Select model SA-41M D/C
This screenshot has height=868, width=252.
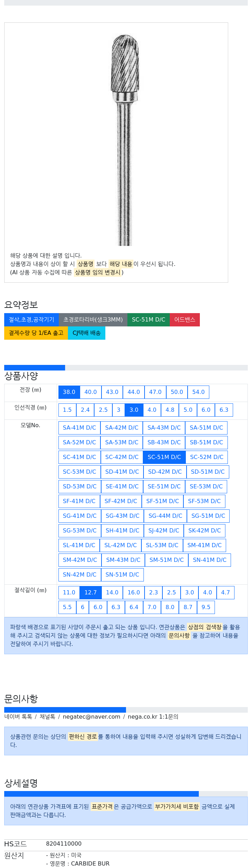79,428
